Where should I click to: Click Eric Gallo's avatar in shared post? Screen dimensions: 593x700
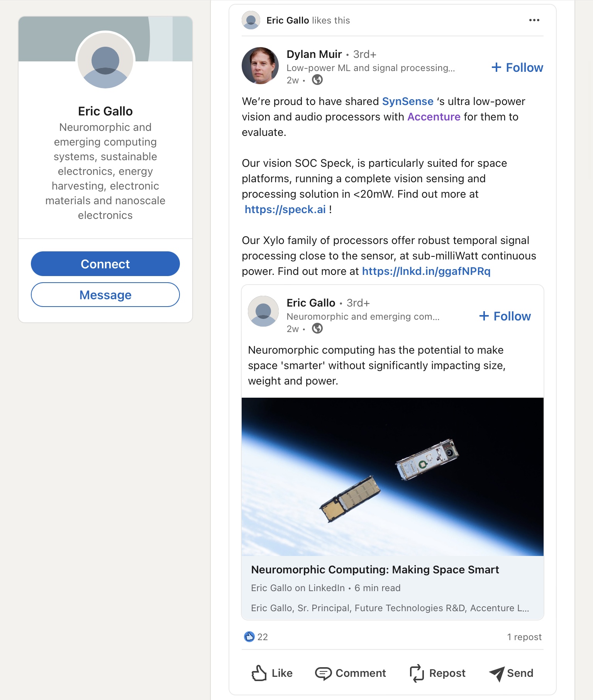click(263, 311)
